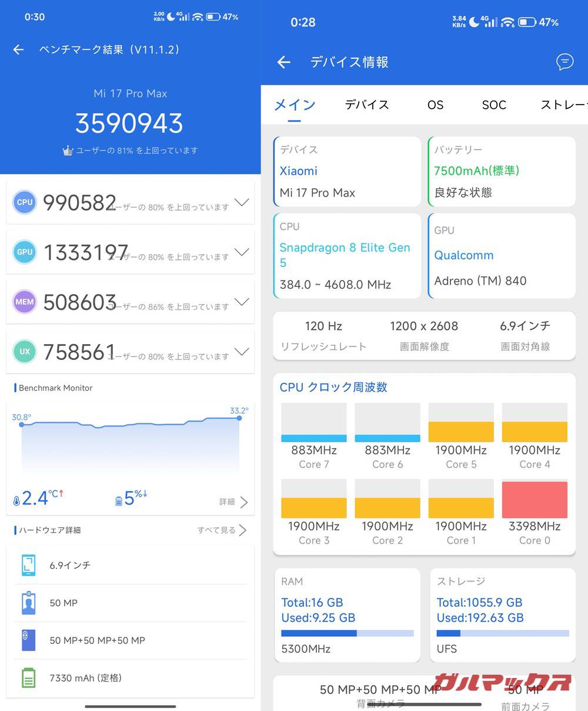
Task: Tap the Core 3 1900MHz bar
Action: pos(314,508)
